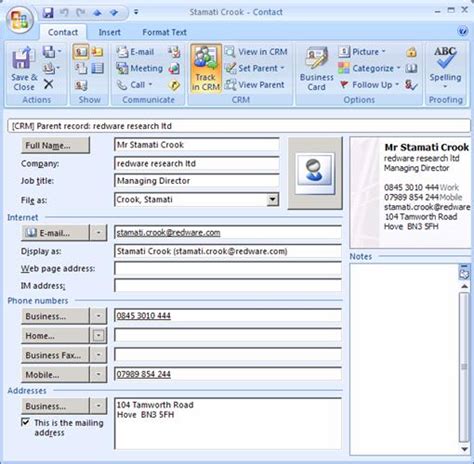The image size is (474, 464).
Task: Click the Home... phone button
Action: pyautogui.click(x=55, y=336)
